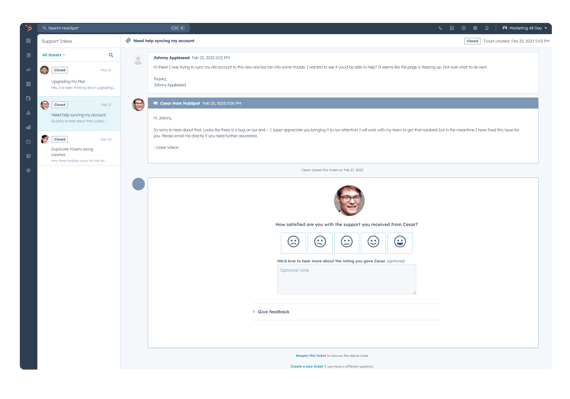Select the slightly unhappy face rating
The width and height of the screenshot is (570, 399).
(x=320, y=242)
